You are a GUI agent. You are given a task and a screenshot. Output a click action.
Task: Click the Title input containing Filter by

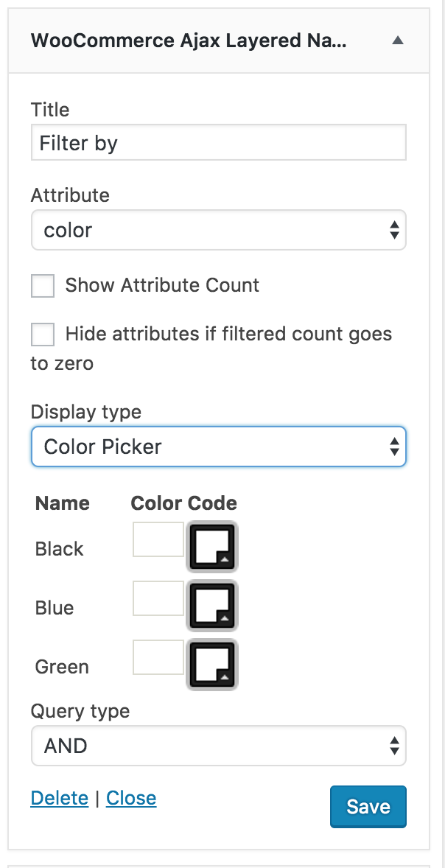218,142
